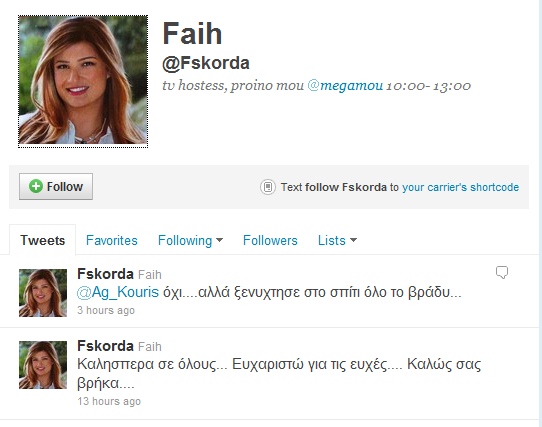The image size is (542, 427).
Task: Expand the Following dropdown arrow
Action: tap(219, 240)
